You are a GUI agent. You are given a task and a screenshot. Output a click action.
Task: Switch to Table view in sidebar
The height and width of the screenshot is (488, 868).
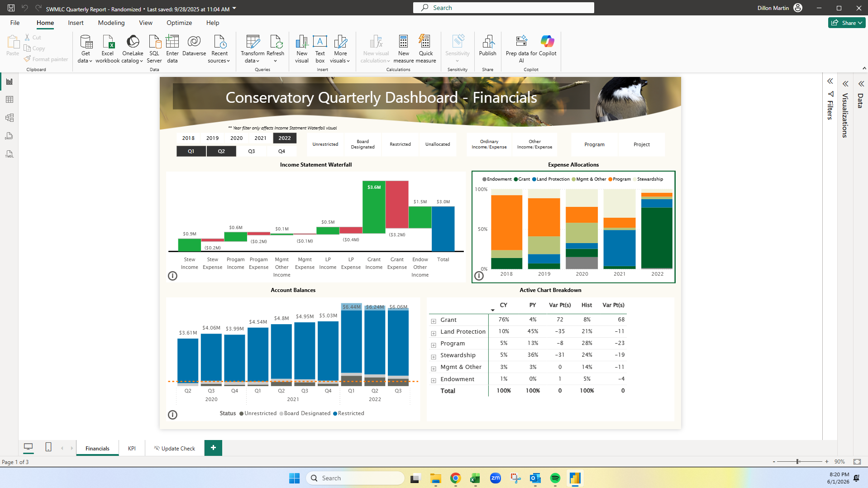pos(10,100)
